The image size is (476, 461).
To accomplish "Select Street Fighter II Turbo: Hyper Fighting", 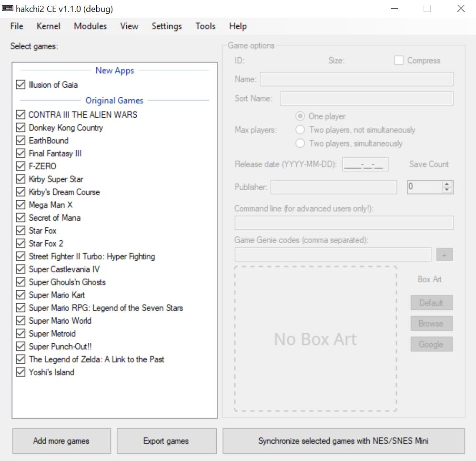I will point(91,256).
